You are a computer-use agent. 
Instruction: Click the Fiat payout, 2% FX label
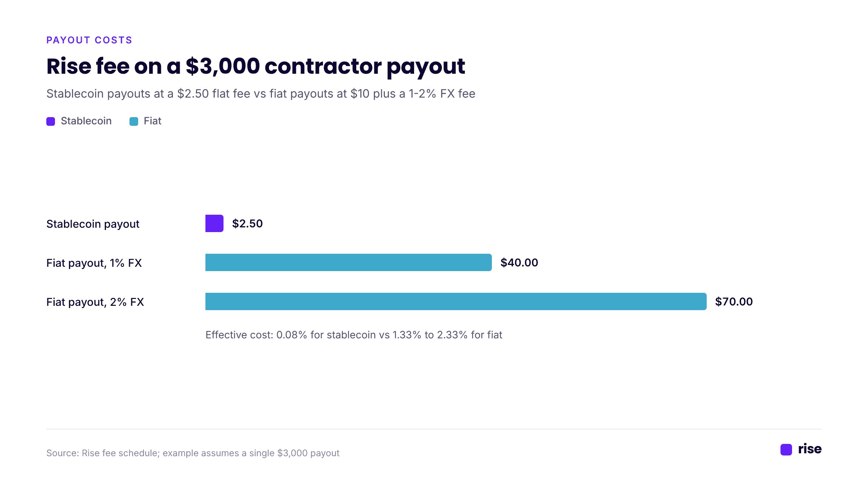[x=95, y=302]
